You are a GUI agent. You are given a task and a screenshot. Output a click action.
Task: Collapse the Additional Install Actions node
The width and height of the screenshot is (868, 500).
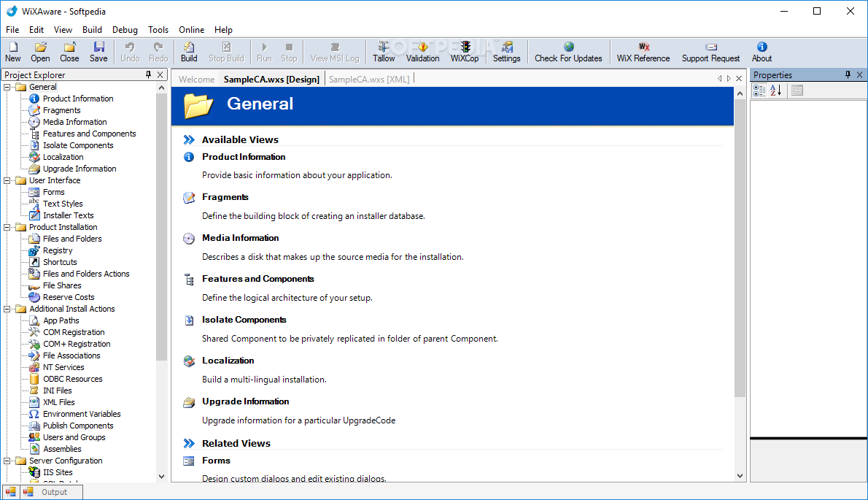[7, 309]
